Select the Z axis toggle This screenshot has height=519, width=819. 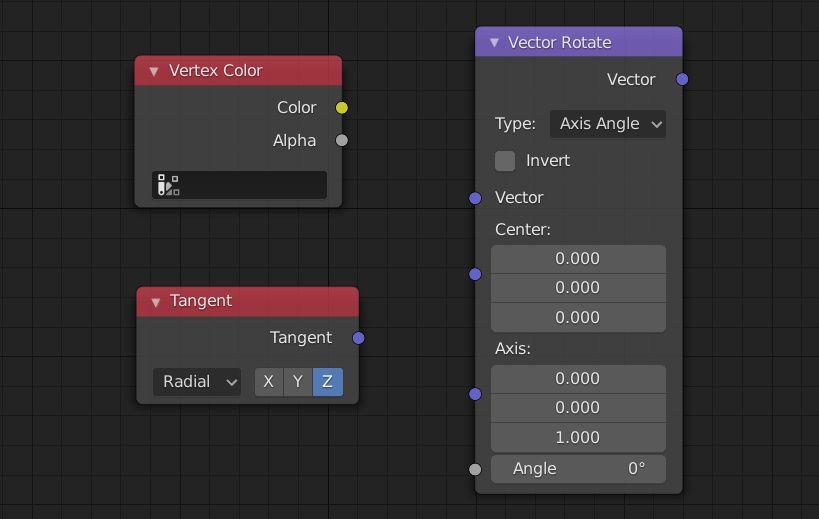pyautogui.click(x=328, y=382)
